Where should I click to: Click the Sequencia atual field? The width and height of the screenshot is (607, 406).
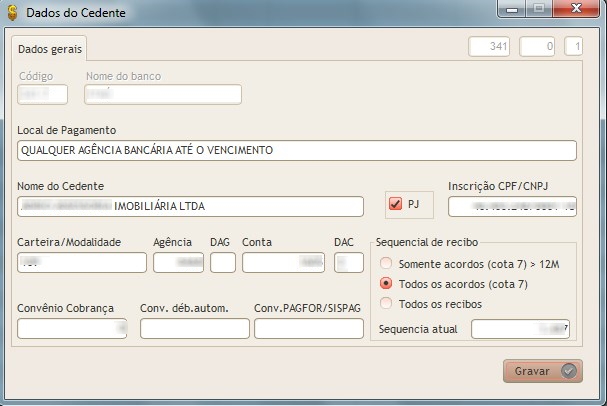pyautogui.click(x=521, y=329)
